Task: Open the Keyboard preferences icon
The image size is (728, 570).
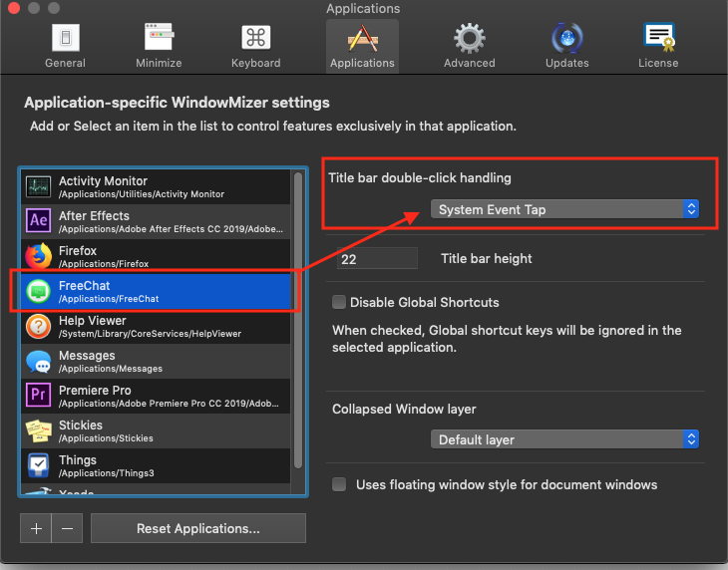Action: pyautogui.click(x=256, y=37)
